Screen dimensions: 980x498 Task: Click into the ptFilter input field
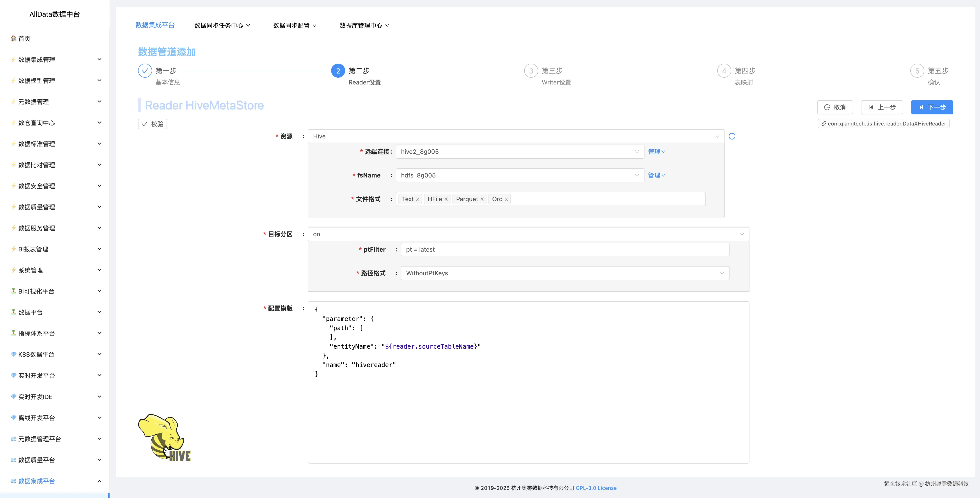(x=565, y=250)
